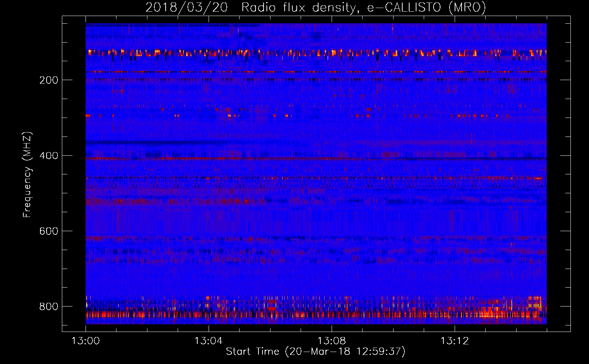Click the '13:12' time tick label
The width and height of the screenshot is (589, 364).
pyautogui.click(x=455, y=341)
